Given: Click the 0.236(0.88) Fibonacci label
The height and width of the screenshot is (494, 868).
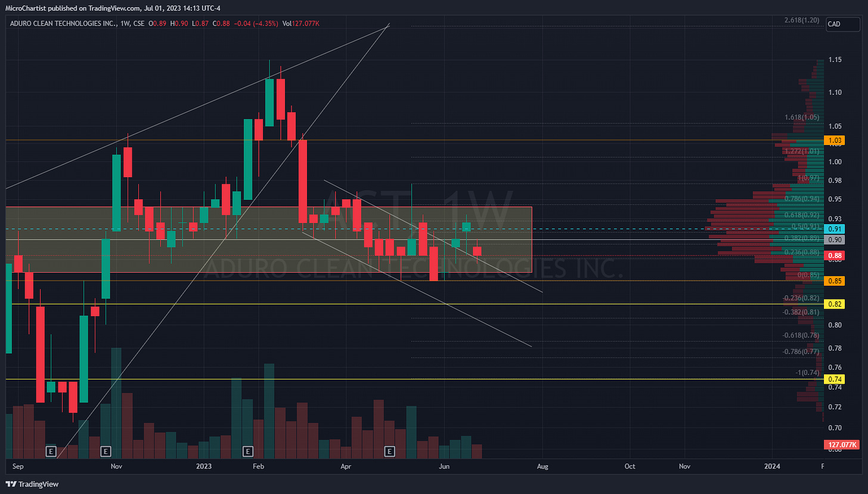Looking at the screenshot, I should (802, 252).
